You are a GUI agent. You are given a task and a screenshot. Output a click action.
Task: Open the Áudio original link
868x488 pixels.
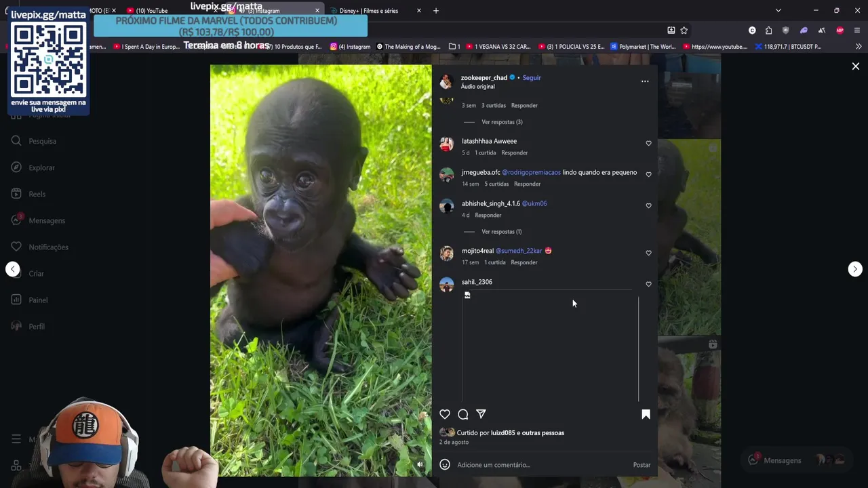pyautogui.click(x=478, y=87)
